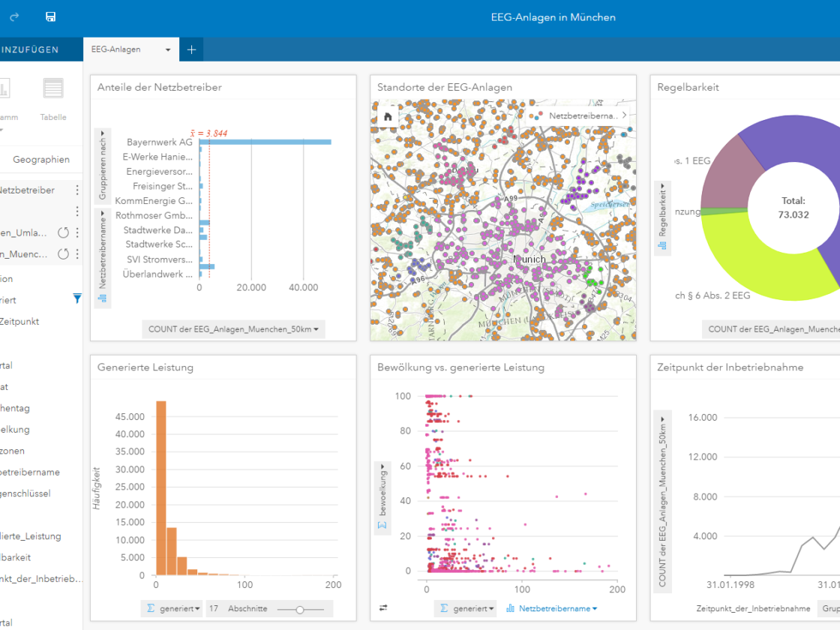Swap scatter plot axes using the arrows icon
Image resolution: width=840 pixels, height=630 pixels.
382,608
